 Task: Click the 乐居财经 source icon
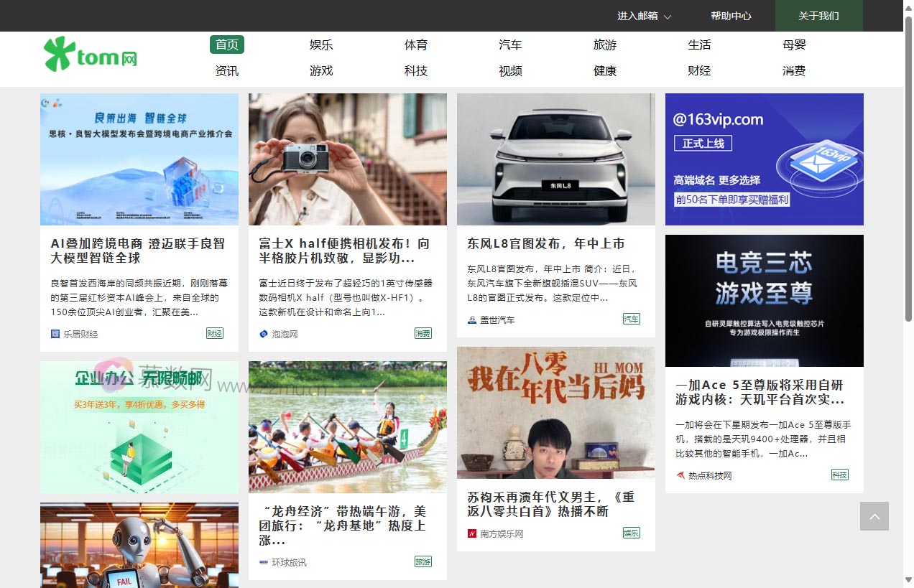click(x=55, y=334)
